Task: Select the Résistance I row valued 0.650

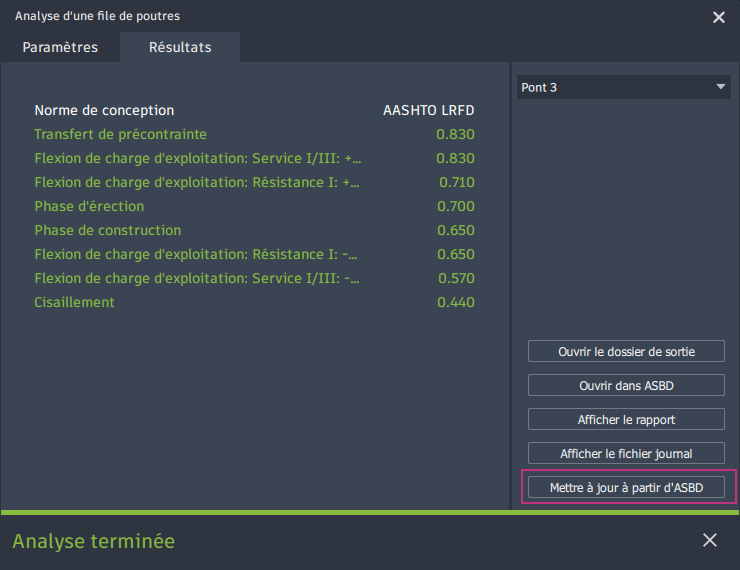Action: click(254, 254)
